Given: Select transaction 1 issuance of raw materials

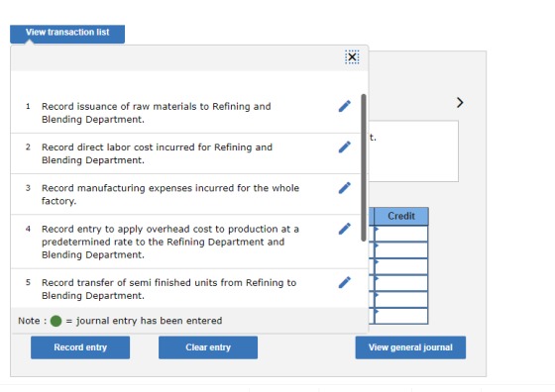Looking at the screenshot, I should click(x=157, y=113).
